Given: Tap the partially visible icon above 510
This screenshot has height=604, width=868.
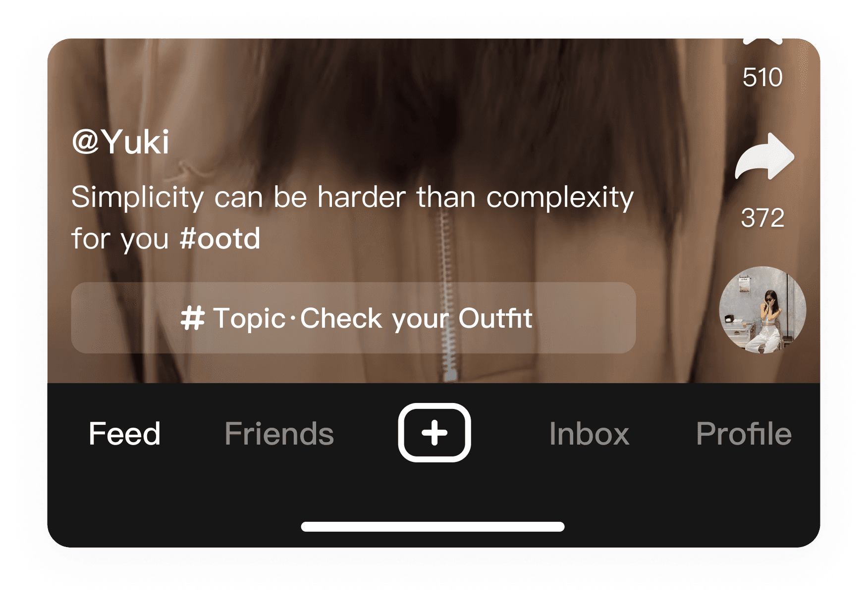Looking at the screenshot, I should pyautogui.click(x=763, y=41).
